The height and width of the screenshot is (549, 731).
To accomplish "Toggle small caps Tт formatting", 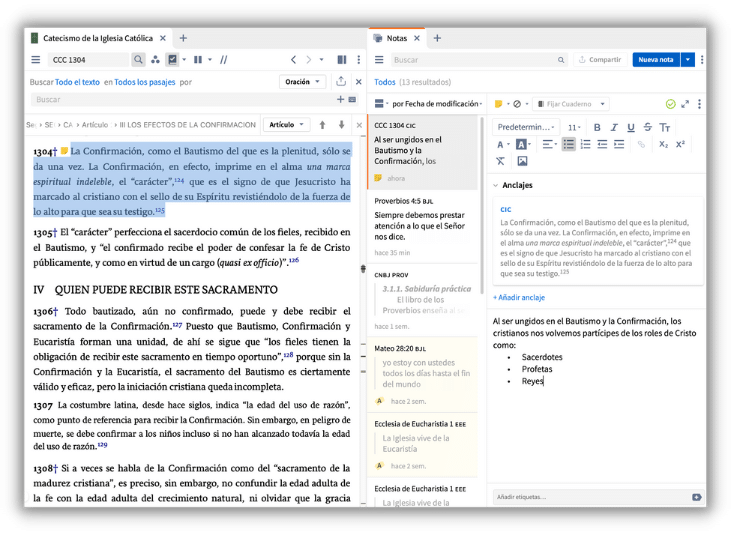I will click(x=665, y=127).
